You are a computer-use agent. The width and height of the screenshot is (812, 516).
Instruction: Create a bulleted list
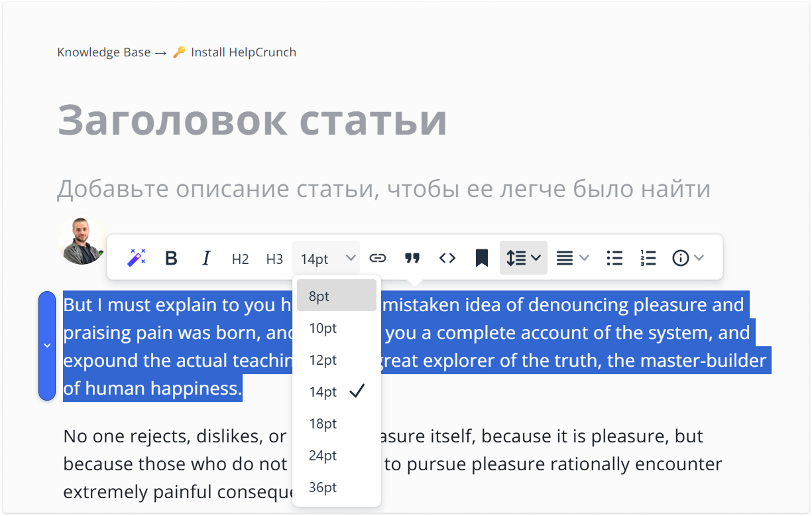point(614,257)
